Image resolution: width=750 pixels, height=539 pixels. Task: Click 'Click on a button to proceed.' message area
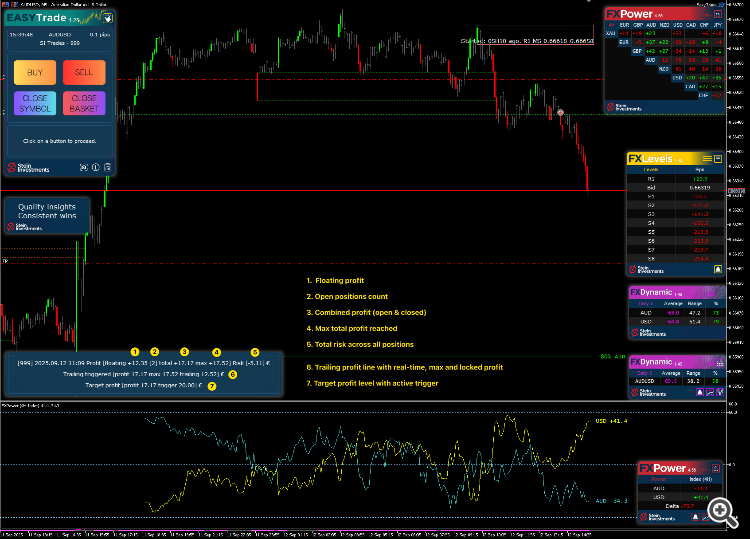tap(59, 141)
